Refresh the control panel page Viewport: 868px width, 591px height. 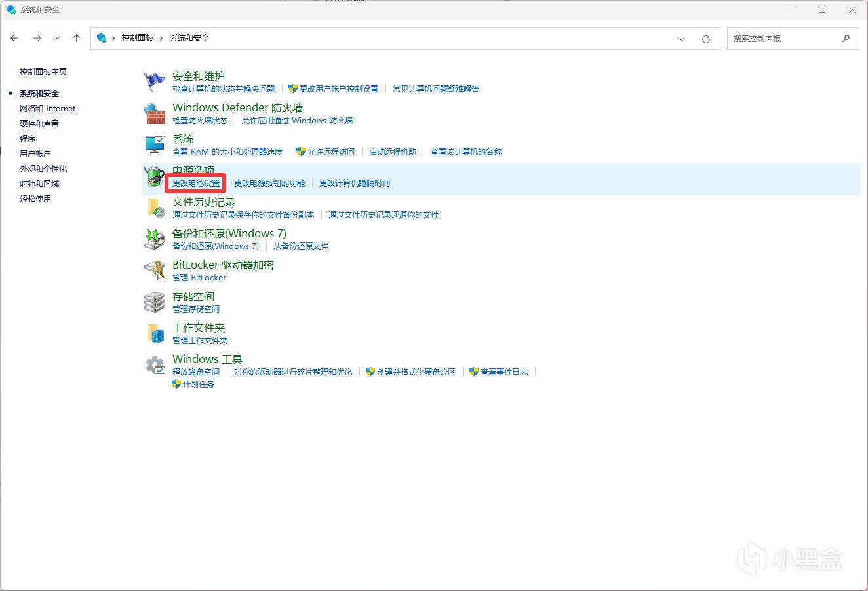pos(706,39)
